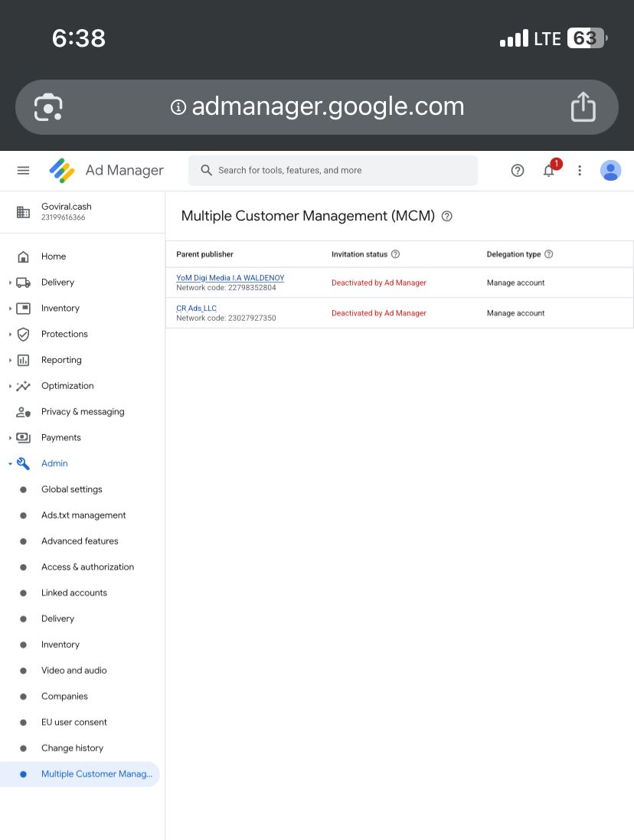Click the Delegation type help icon
Screen dimensions: 634x840
(x=549, y=254)
